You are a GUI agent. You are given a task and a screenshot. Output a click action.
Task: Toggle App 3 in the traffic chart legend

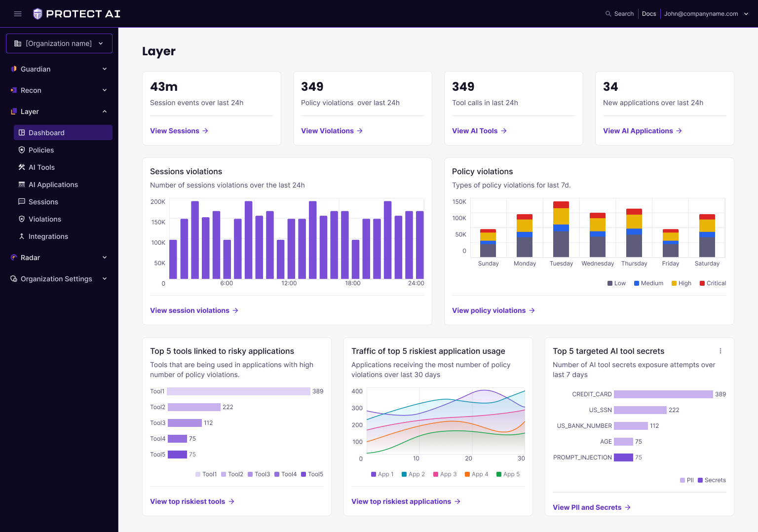coord(445,474)
